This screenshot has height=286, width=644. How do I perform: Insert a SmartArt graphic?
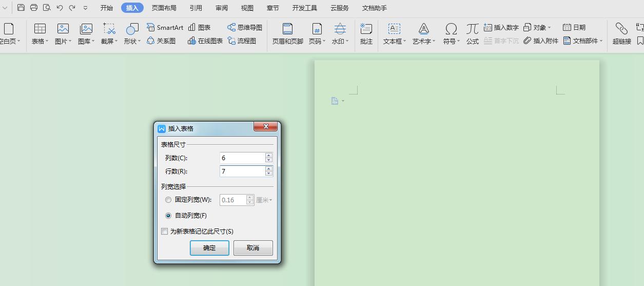pyautogui.click(x=165, y=27)
